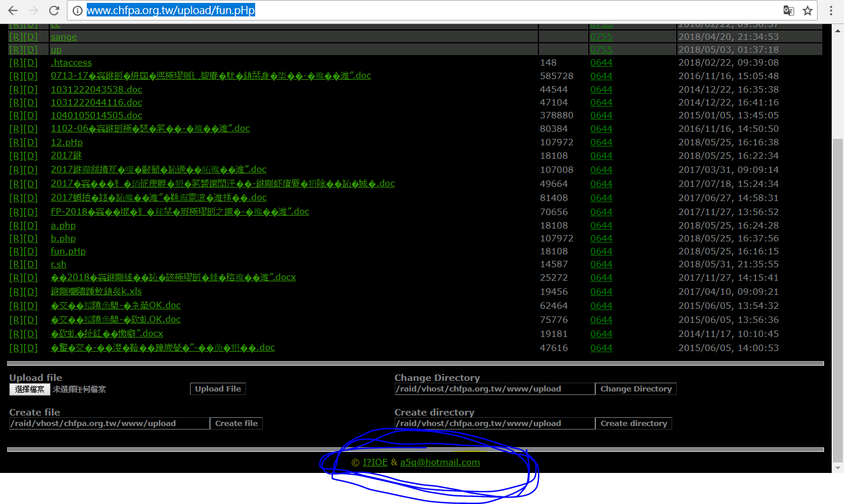Open the sange directory link
Image resolution: width=844 pixels, height=504 pixels.
click(64, 37)
